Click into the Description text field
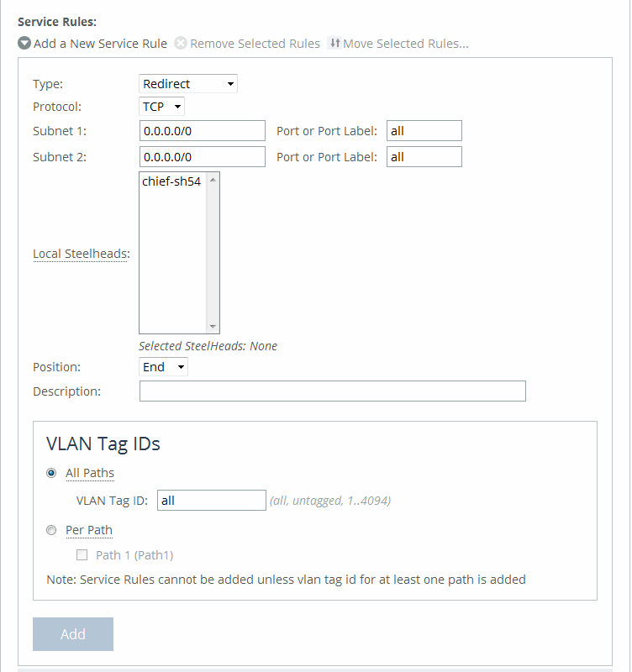The image size is (632, 672). coord(332,391)
